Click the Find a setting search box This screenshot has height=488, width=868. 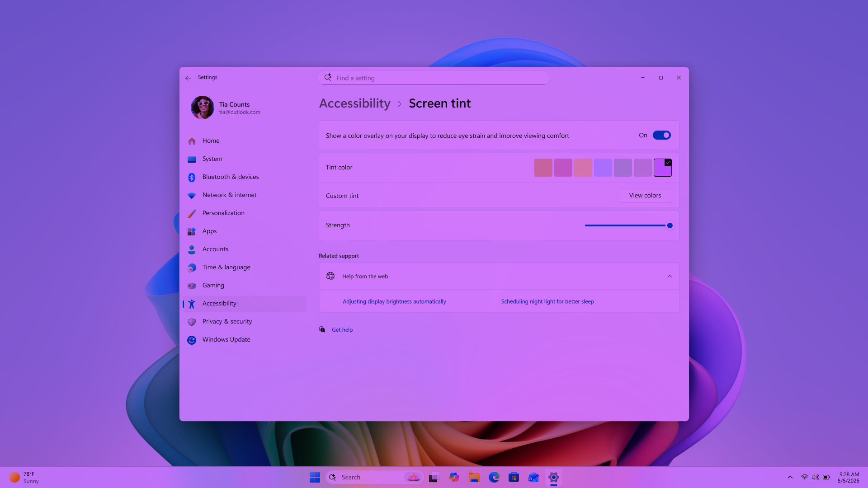pos(434,78)
